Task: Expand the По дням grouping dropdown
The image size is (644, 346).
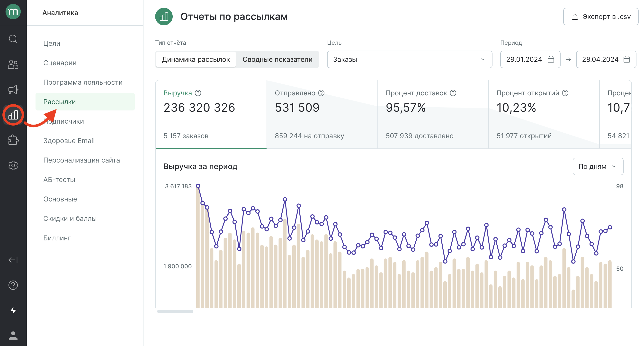Action: [x=598, y=166]
